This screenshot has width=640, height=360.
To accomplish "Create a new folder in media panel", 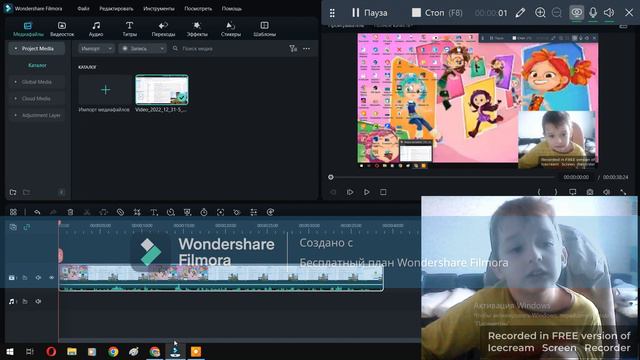I will coord(13,192).
